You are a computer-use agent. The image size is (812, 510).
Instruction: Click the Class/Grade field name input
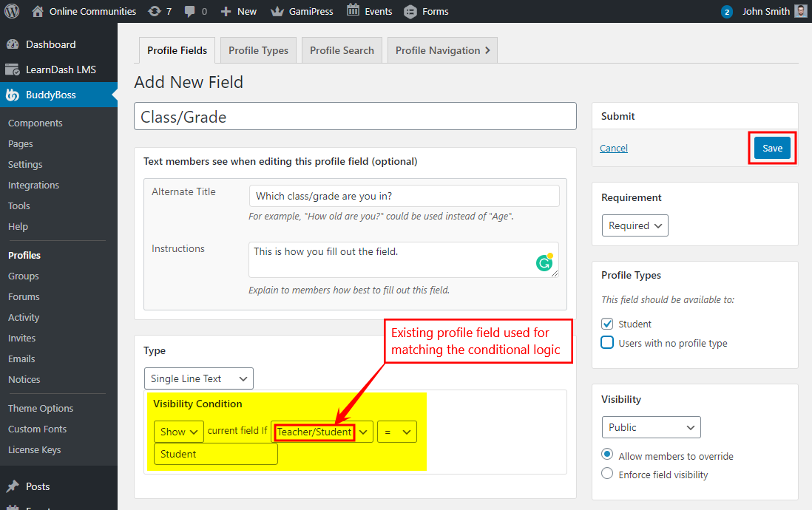point(353,115)
